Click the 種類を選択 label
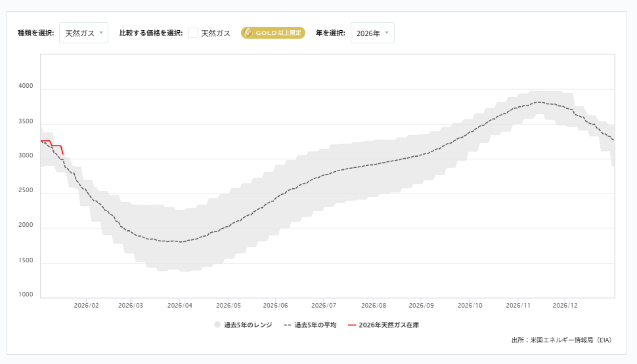Image resolution: width=637 pixels, height=364 pixels. [35, 33]
